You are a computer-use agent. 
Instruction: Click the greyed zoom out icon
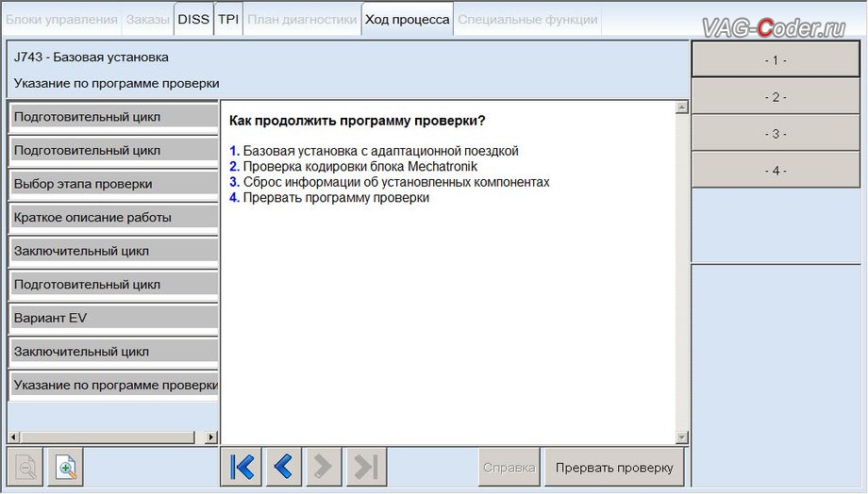(x=25, y=468)
